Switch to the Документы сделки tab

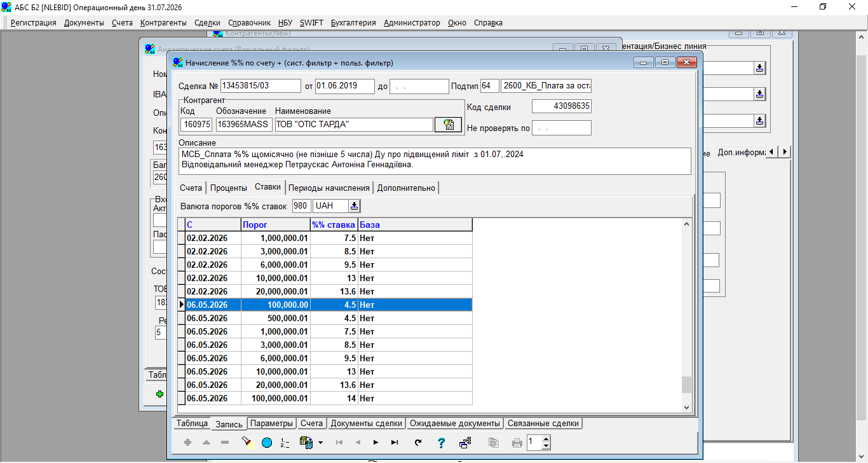click(x=367, y=424)
